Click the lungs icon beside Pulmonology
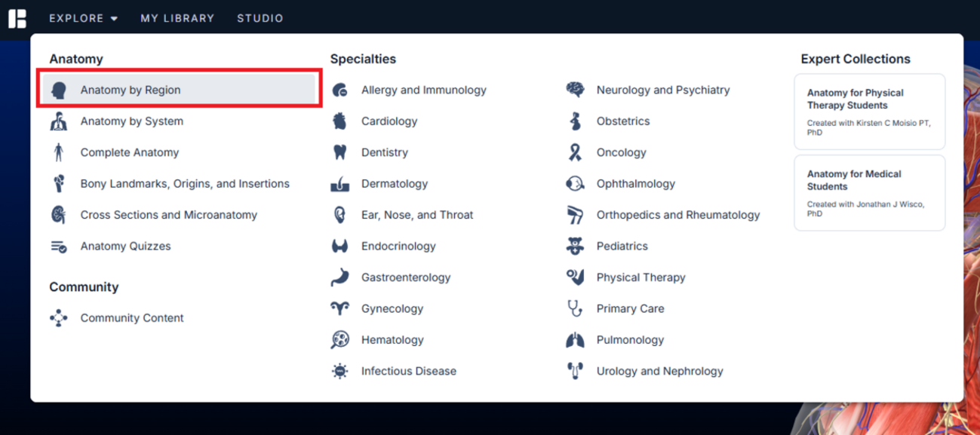980x435 pixels. [576, 340]
